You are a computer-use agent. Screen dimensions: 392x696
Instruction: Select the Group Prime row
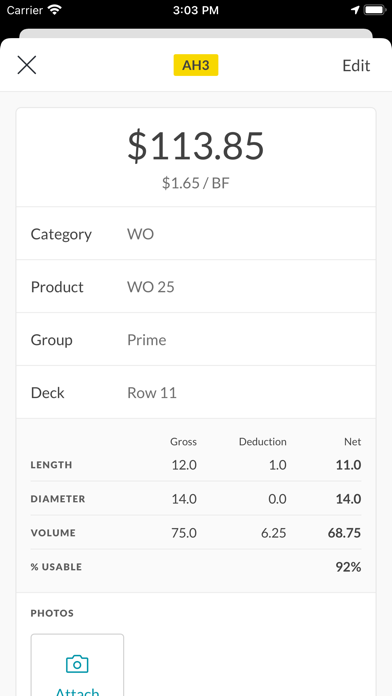tap(196, 339)
